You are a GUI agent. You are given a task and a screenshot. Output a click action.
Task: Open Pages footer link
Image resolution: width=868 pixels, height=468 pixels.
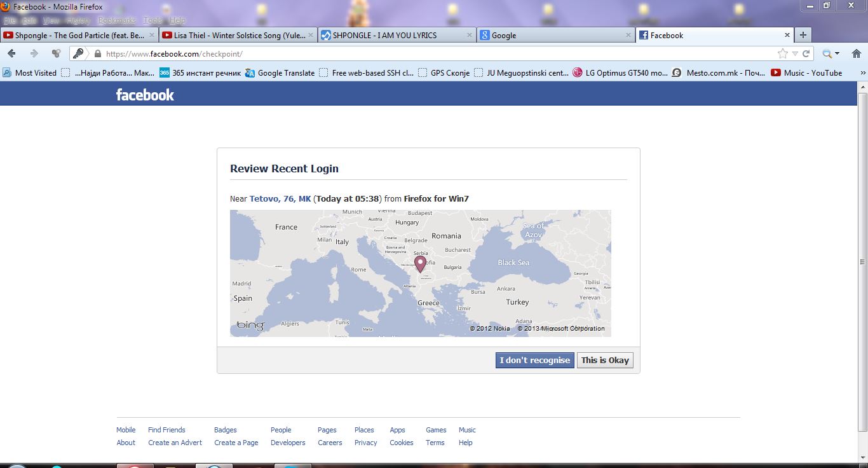pyautogui.click(x=327, y=430)
